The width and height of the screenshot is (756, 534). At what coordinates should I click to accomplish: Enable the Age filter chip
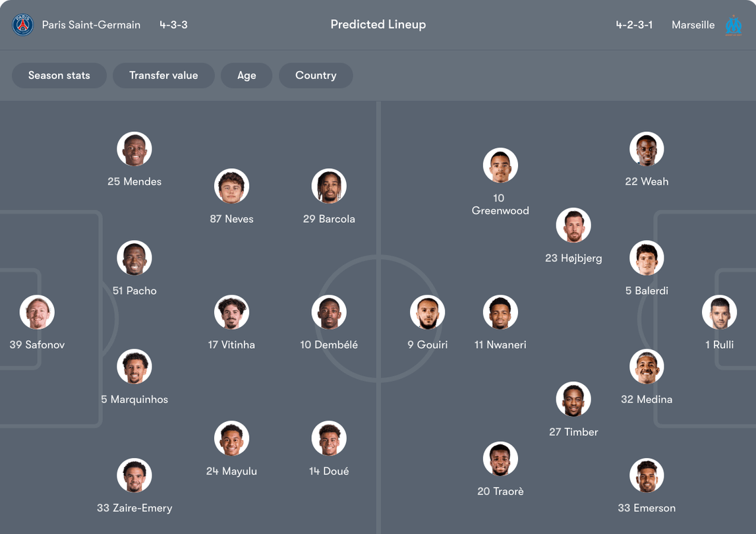247,75
